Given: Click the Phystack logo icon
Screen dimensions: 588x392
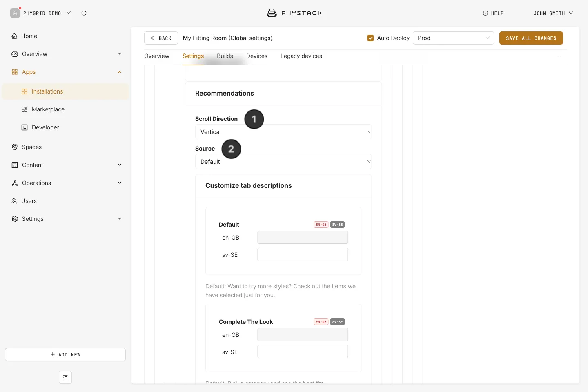Looking at the screenshot, I should [x=272, y=13].
